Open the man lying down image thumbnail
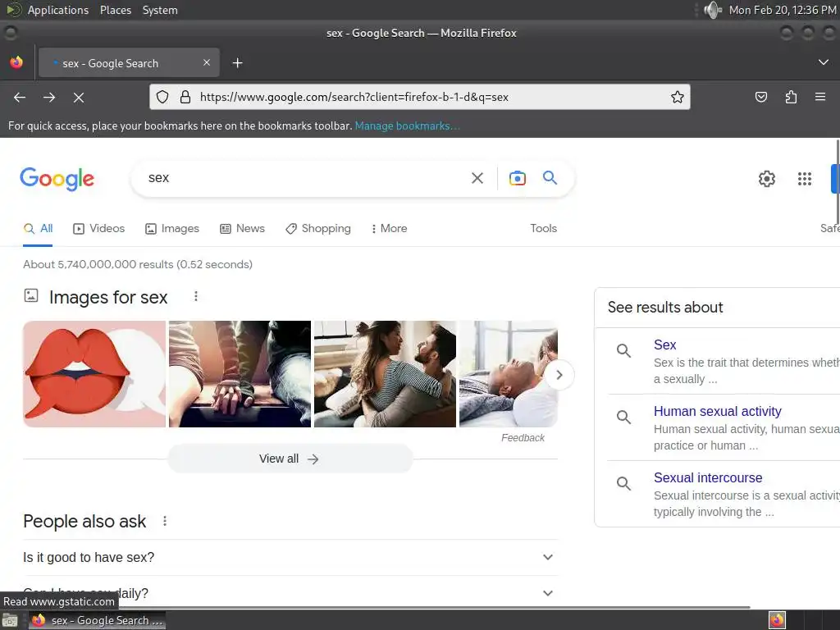The height and width of the screenshot is (630, 840). pos(509,374)
